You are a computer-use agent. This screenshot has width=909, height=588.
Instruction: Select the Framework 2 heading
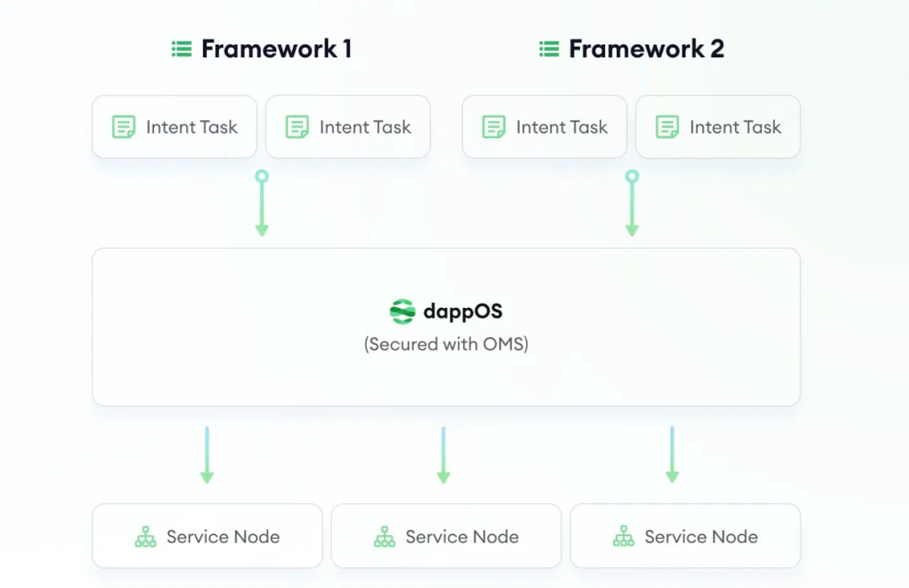coord(646,49)
